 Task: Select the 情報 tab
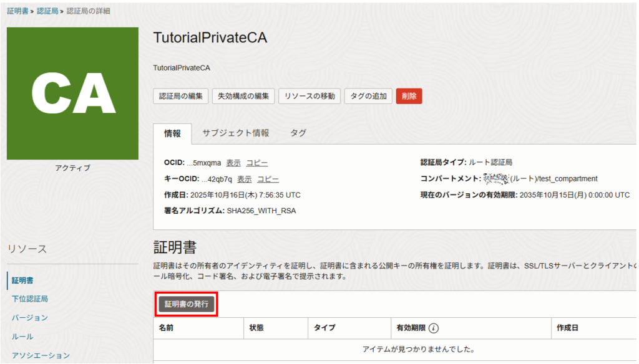coord(172,133)
